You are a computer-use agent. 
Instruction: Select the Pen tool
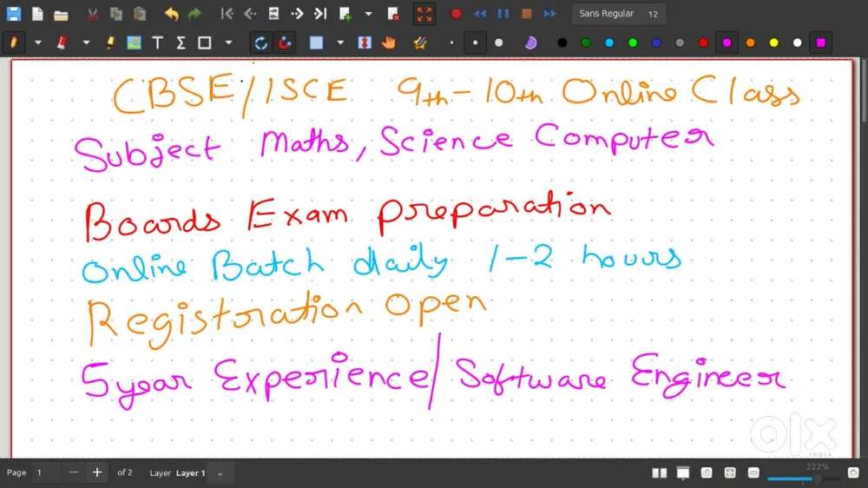click(x=14, y=43)
